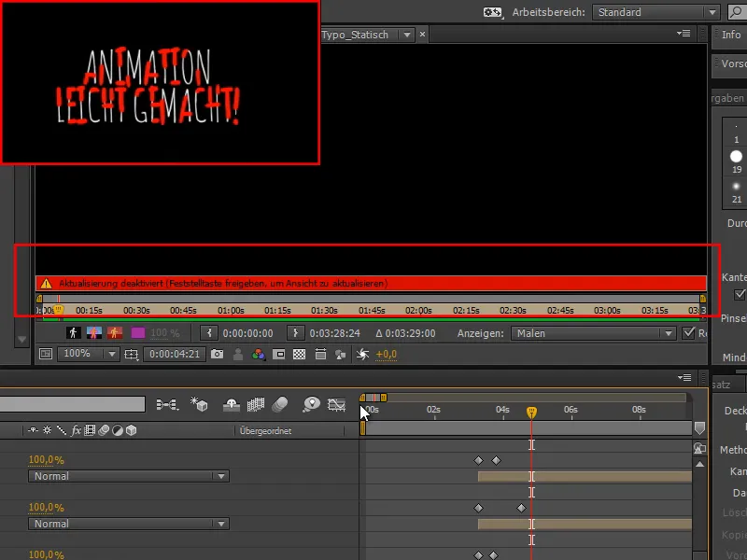Click the blue background figure icon
This screenshot has width=747, height=560.
pyautogui.click(x=94, y=332)
